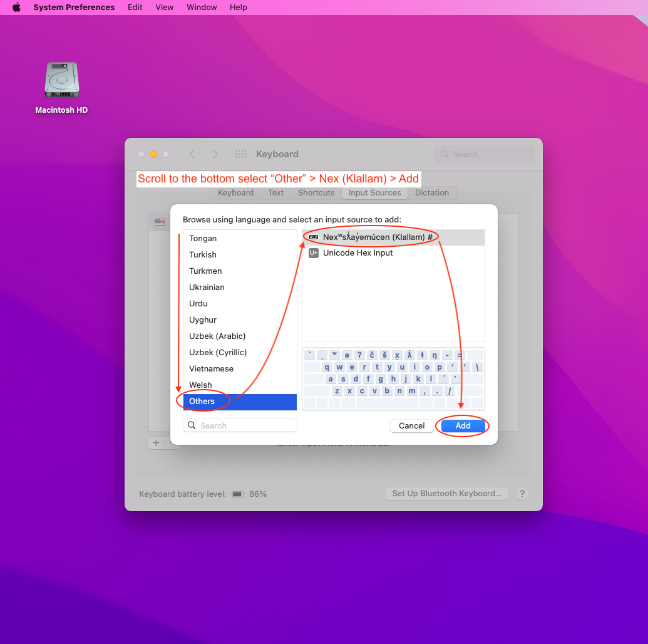
Task: Select Turkish in the language list
Action: click(240, 254)
